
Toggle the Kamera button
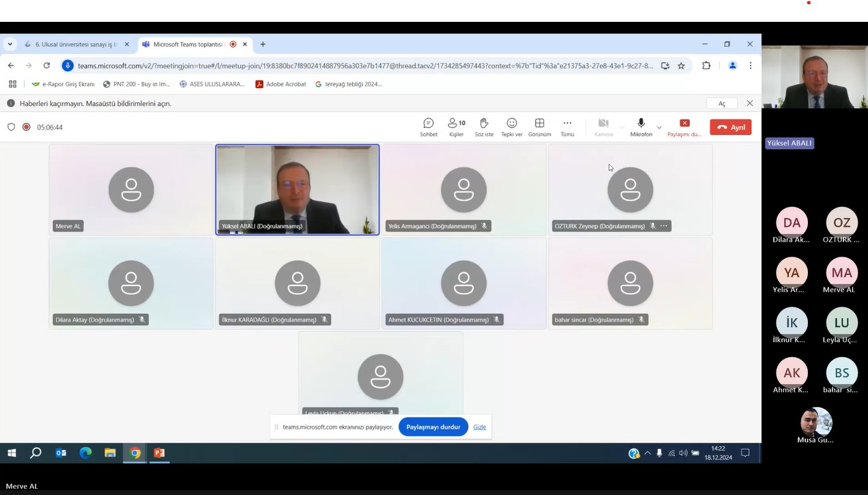603,126
